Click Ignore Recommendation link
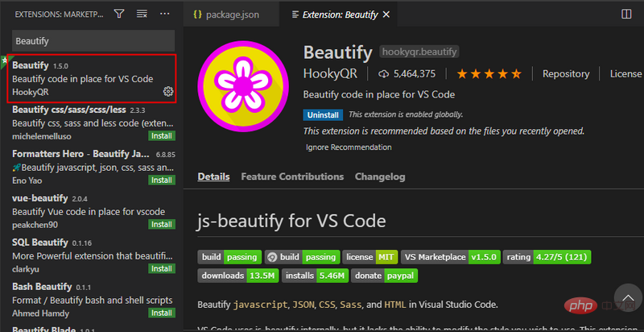The width and height of the screenshot is (644, 332). pos(349,147)
